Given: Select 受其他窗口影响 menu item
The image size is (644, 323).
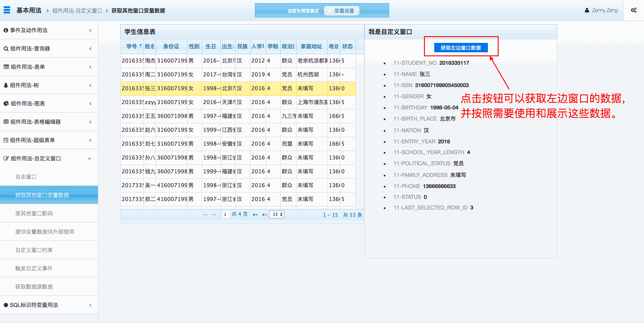Looking at the screenshot, I should point(34,213).
